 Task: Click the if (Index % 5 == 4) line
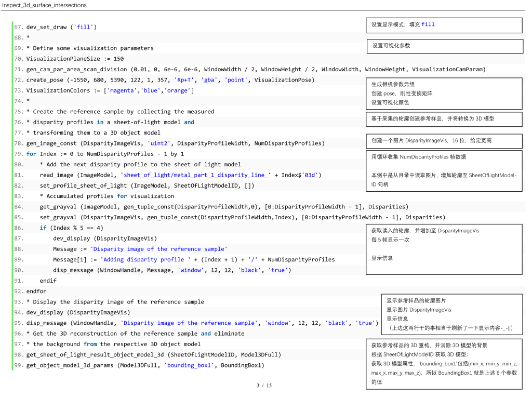click(71, 228)
